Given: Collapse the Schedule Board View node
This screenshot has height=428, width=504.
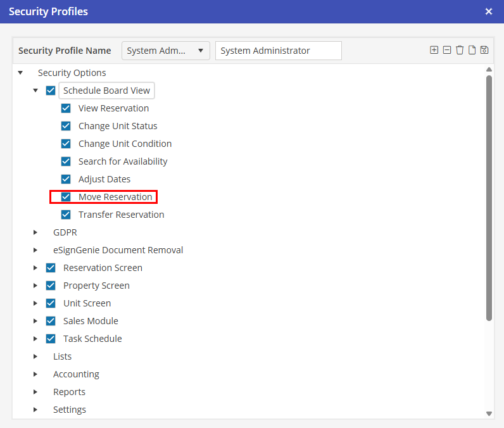Looking at the screenshot, I should pos(35,91).
